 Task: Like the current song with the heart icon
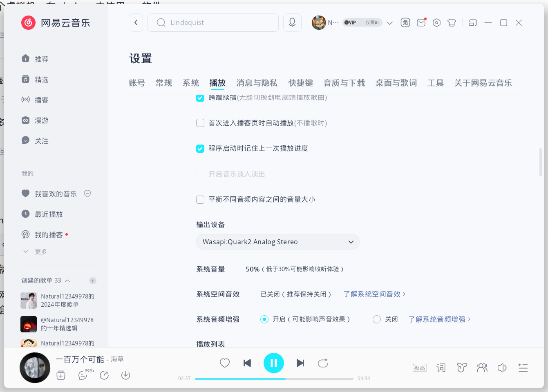click(x=225, y=363)
